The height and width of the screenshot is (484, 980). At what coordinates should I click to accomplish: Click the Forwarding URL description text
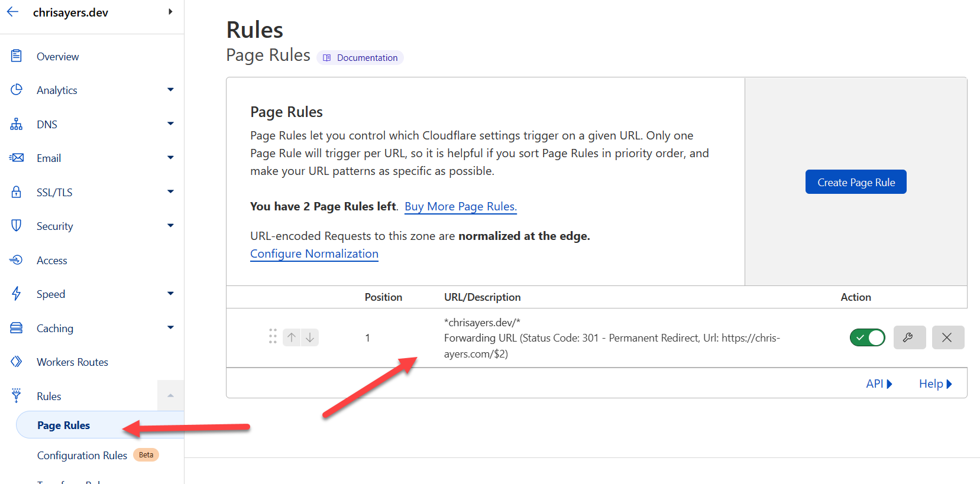(612, 346)
